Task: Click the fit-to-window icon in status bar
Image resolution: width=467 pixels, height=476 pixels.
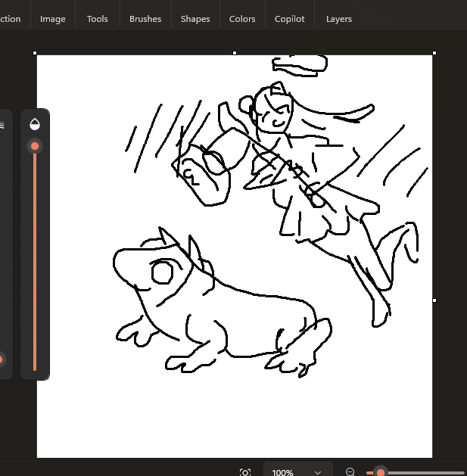Action: [x=245, y=472]
